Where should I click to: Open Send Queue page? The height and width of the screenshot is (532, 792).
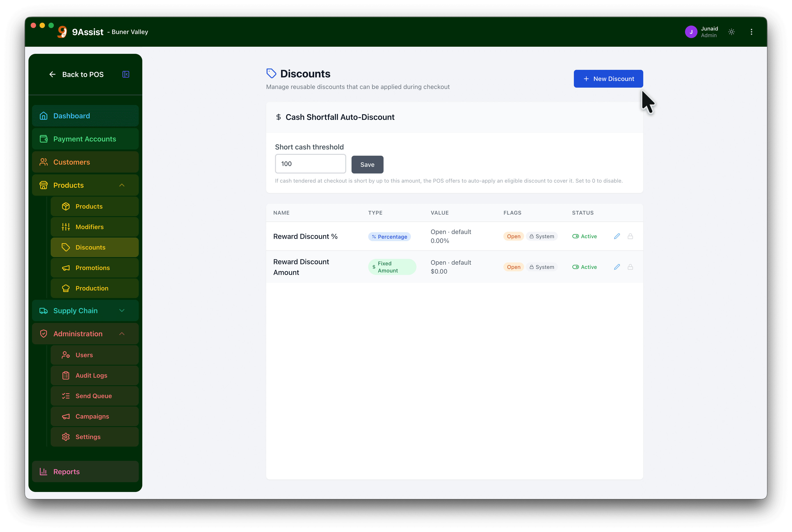(95, 396)
